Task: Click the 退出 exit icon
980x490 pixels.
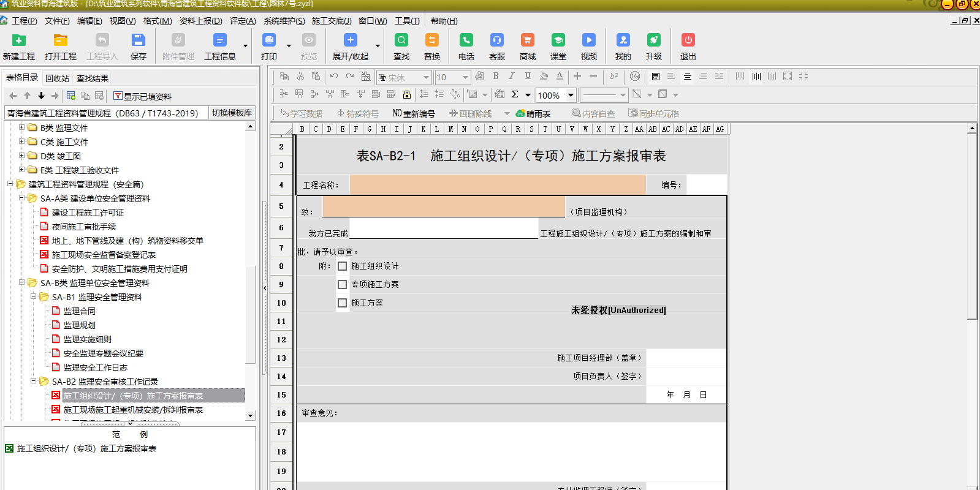Action: [688, 40]
